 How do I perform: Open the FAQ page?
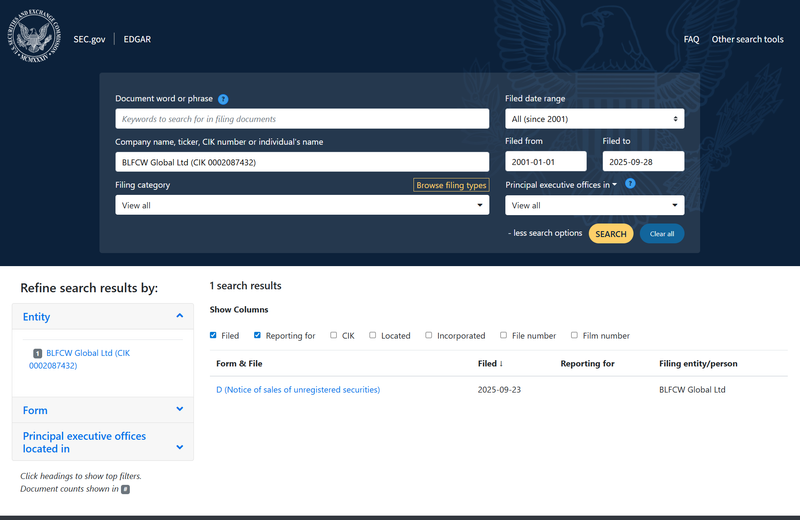pos(691,39)
